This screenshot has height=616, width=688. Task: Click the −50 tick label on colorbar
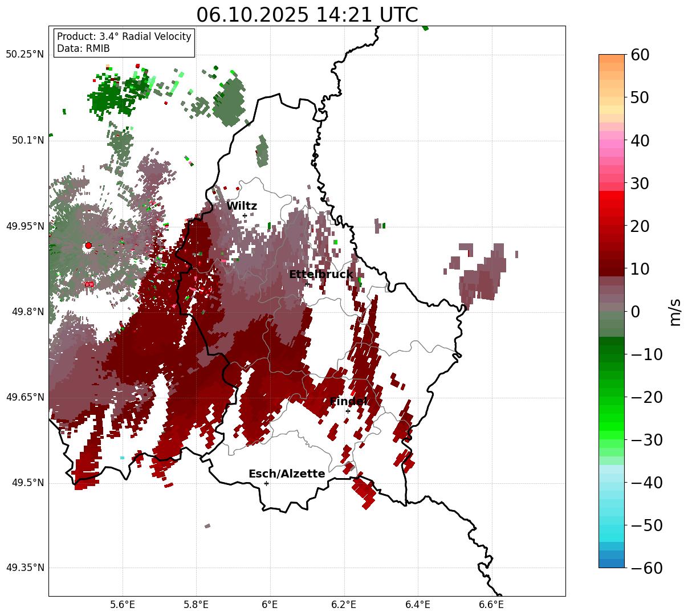646,525
